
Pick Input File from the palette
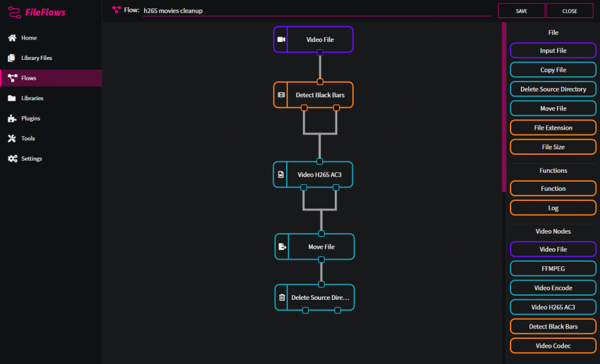pos(553,50)
